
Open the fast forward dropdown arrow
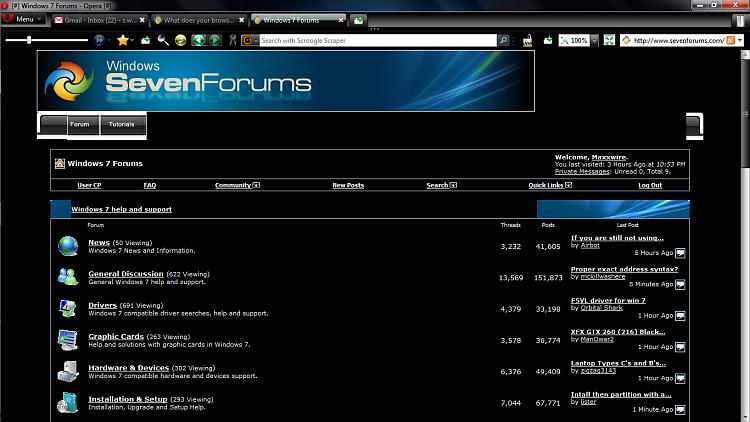click(x=108, y=41)
